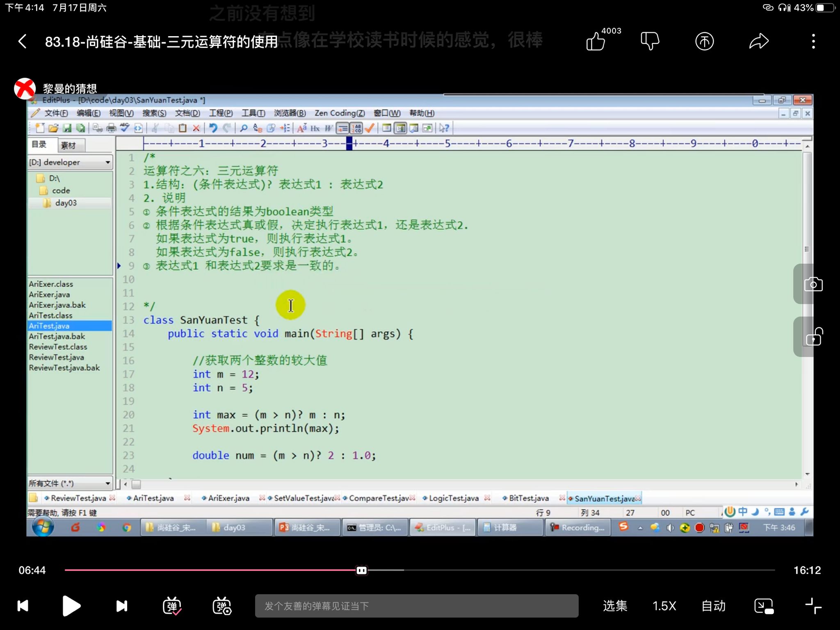Dislike the video with thumbs down

click(x=650, y=41)
